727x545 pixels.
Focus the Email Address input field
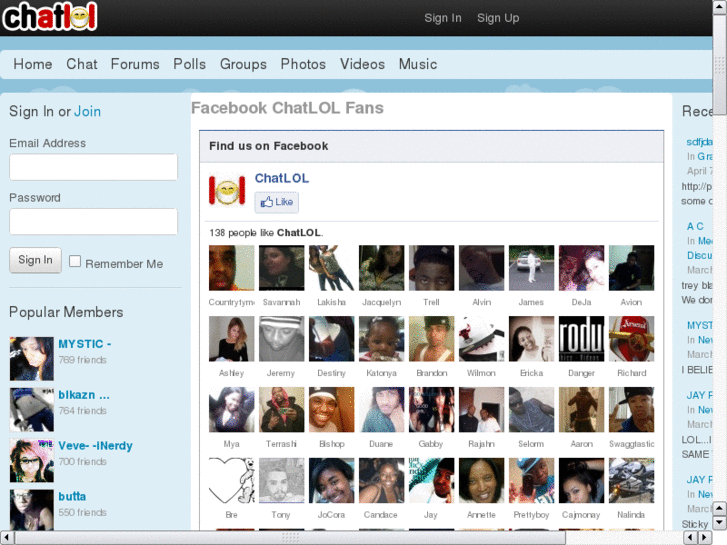pyautogui.click(x=93, y=167)
